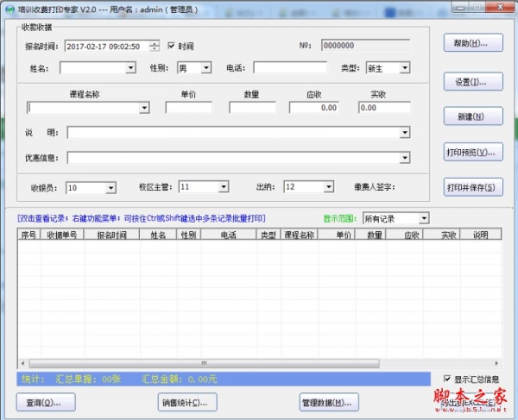Open 销售统计(C)... button
The image size is (518, 420).
(187, 402)
